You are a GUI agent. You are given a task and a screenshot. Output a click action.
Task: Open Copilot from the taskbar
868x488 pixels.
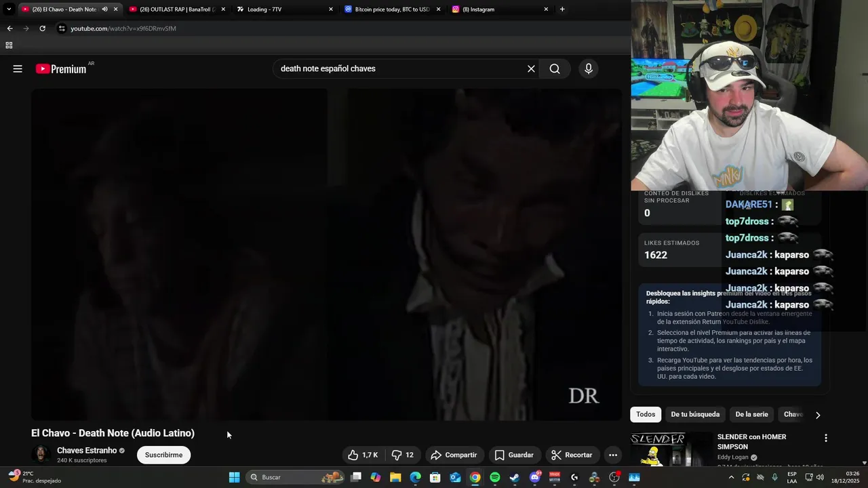pyautogui.click(x=376, y=477)
